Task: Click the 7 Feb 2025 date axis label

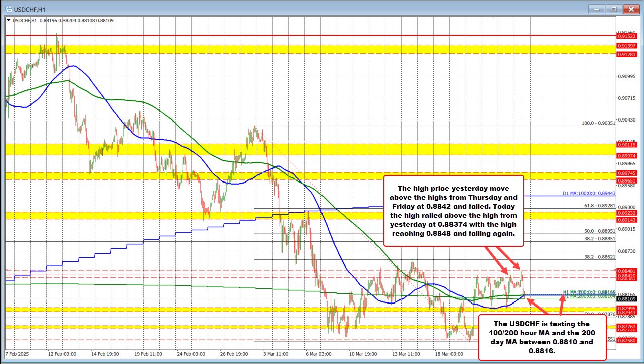Action: [18, 354]
